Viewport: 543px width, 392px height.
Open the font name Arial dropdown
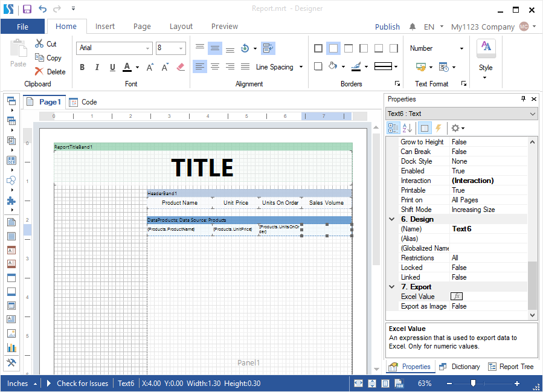click(148, 48)
